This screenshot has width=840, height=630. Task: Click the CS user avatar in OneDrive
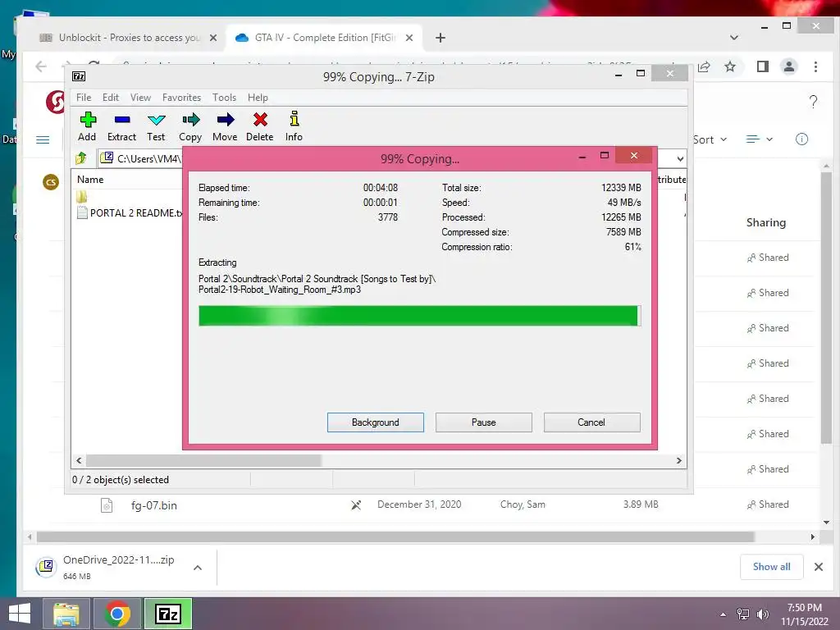point(51,182)
